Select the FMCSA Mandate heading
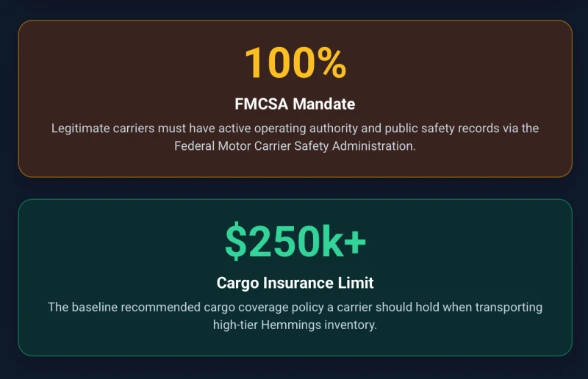Image resolution: width=588 pixels, height=379 pixels. 295,104
